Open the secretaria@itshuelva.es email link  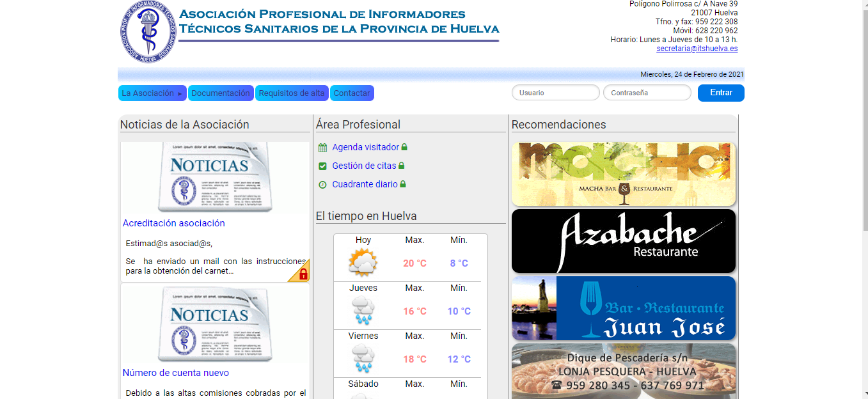697,49
